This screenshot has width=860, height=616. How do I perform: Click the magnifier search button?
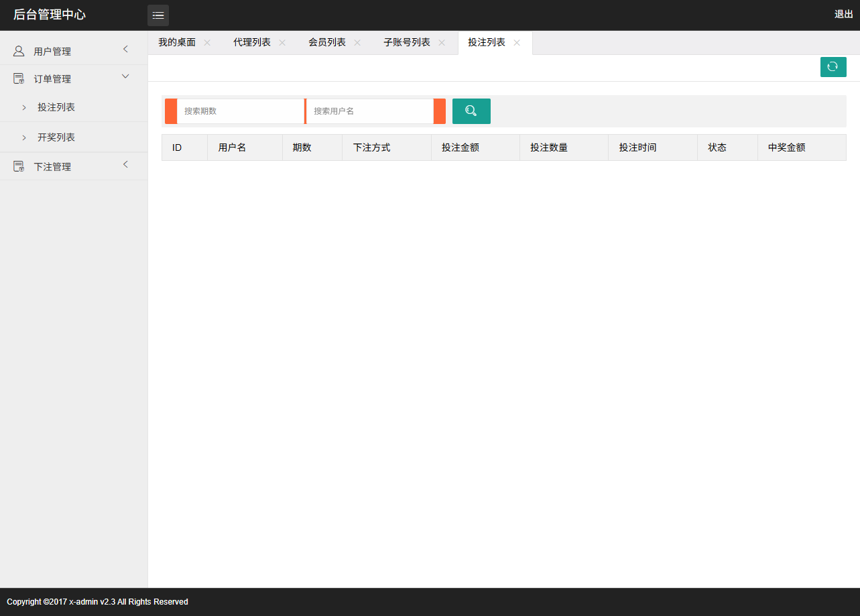click(x=471, y=111)
